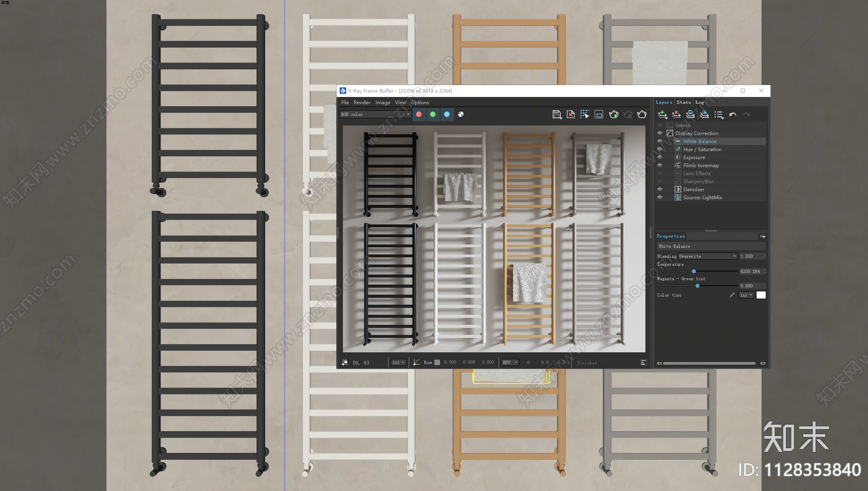Image resolution: width=868 pixels, height=491 pixels.
Task: Click the color tint eyedropper icon
Action: [x=732, y=295]
